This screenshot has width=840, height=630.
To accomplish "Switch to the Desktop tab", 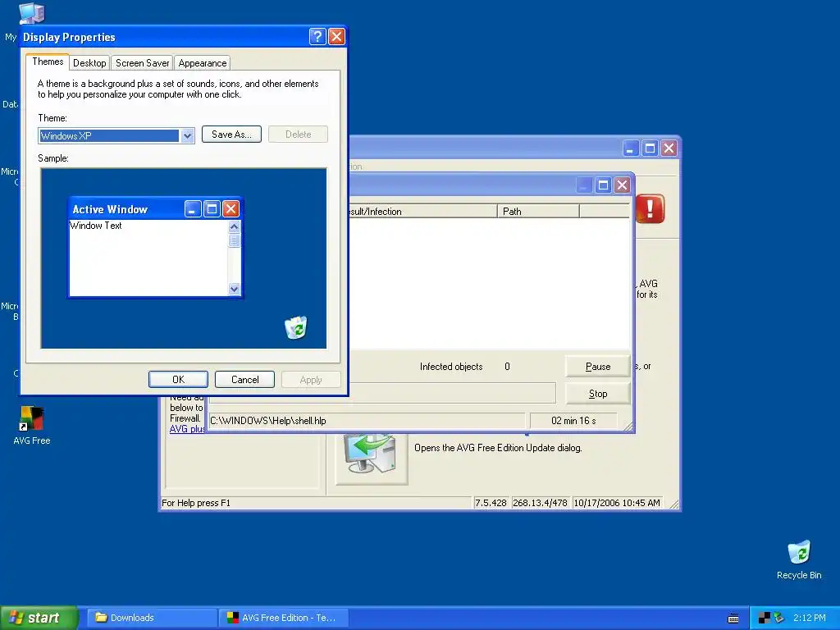I will [89, 62].
